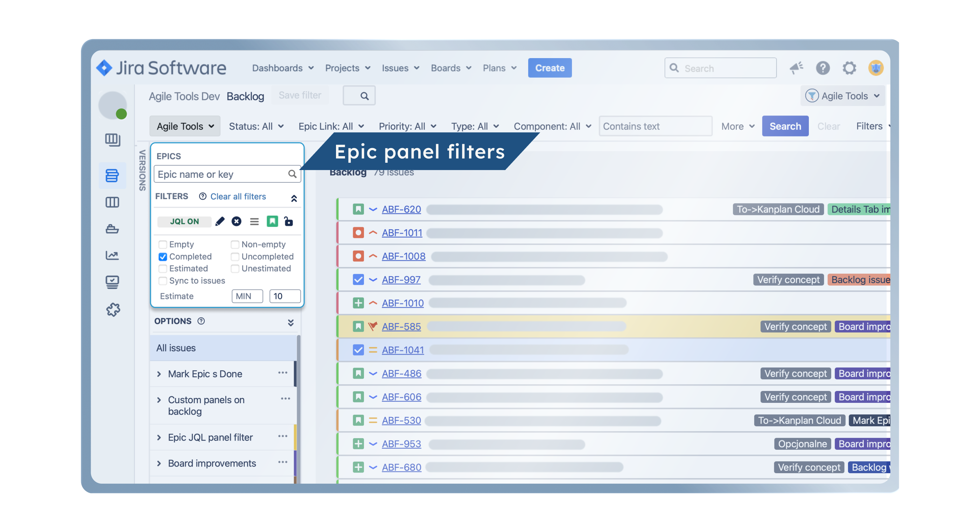Click the magnifier button next to Save filter

(359, 96)
